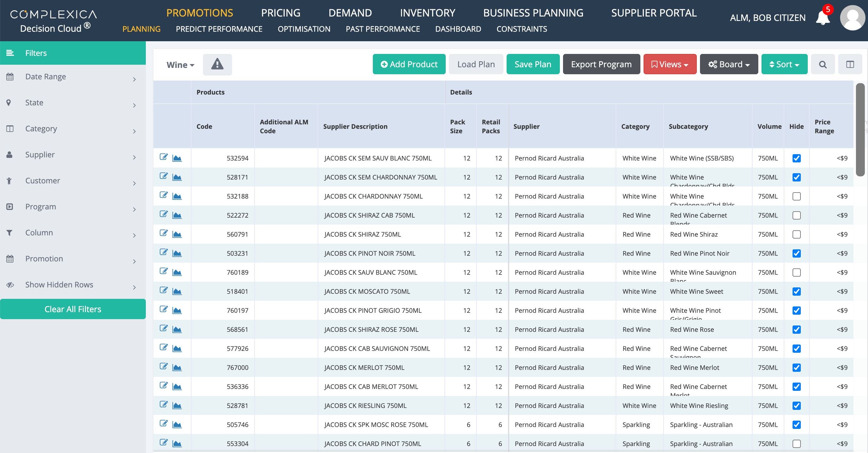Edit the JACOBS CK SEM CHARDONNAY row
This screenshot has width=868, height=453.
click(x=164, y=176)
